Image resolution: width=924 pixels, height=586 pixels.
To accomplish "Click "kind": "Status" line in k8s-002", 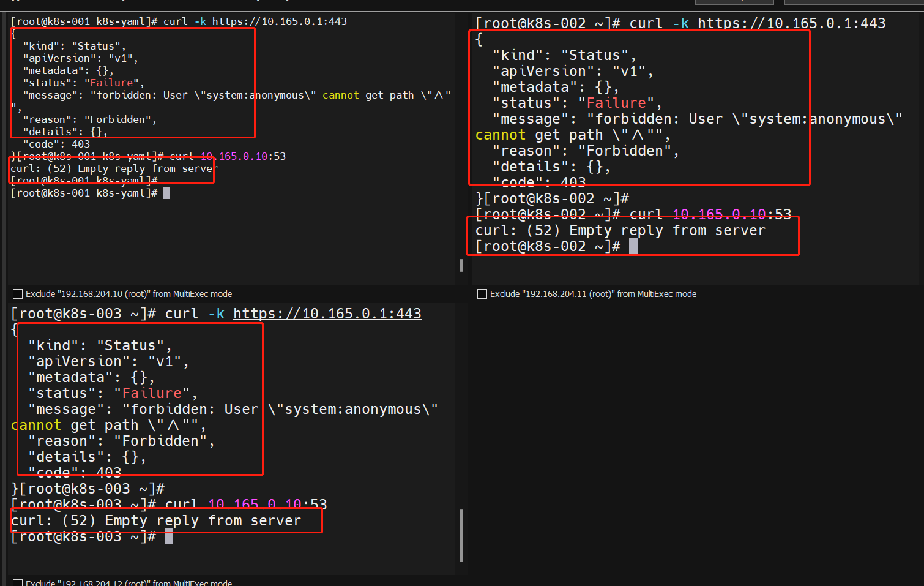I will (x=564, y=55).
